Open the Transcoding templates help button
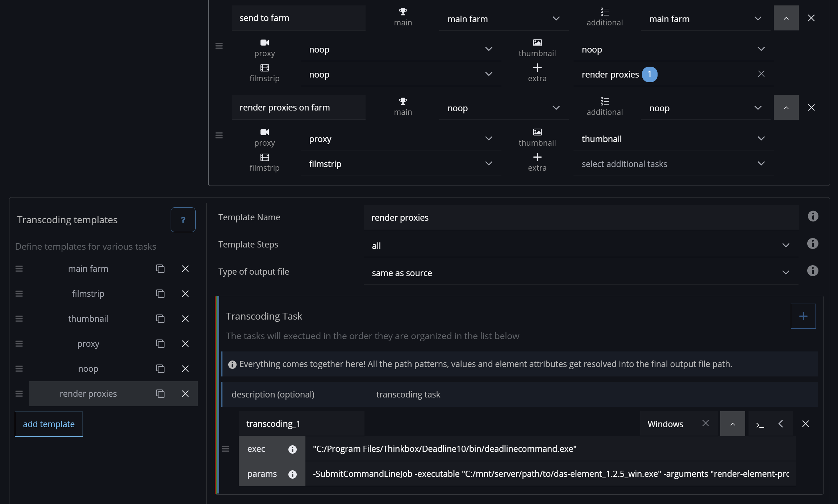The image size is (838, 504). [183, 220]
